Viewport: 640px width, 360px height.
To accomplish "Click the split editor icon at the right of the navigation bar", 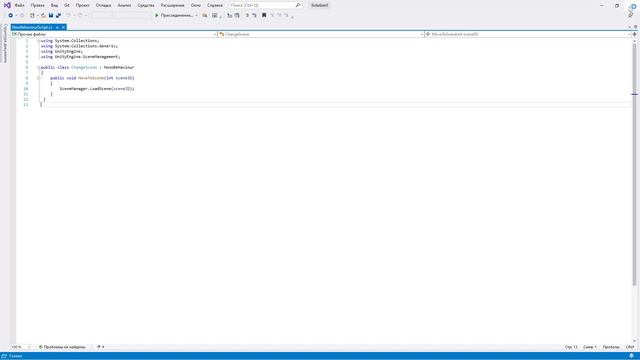I will [x=635, y=35].
